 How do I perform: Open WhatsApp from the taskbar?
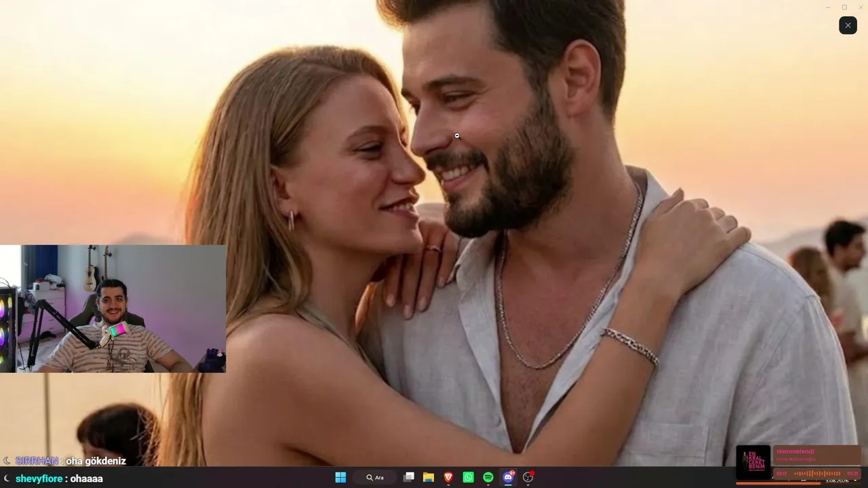point(469,477)
